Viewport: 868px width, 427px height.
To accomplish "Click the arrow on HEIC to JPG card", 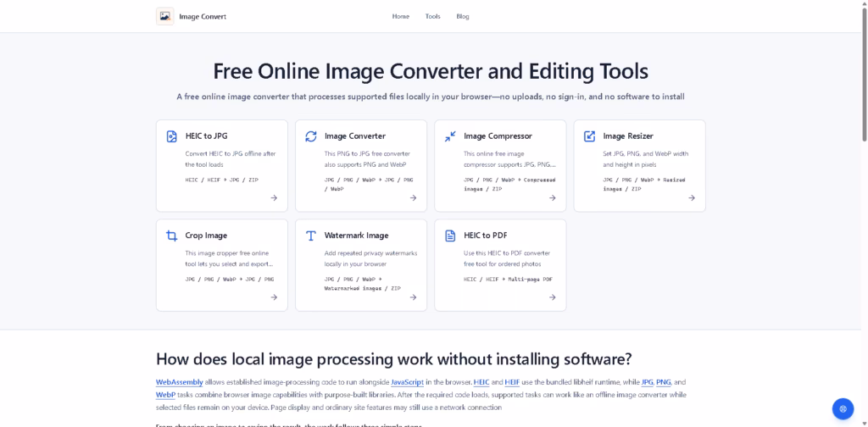I will (274, 198).
